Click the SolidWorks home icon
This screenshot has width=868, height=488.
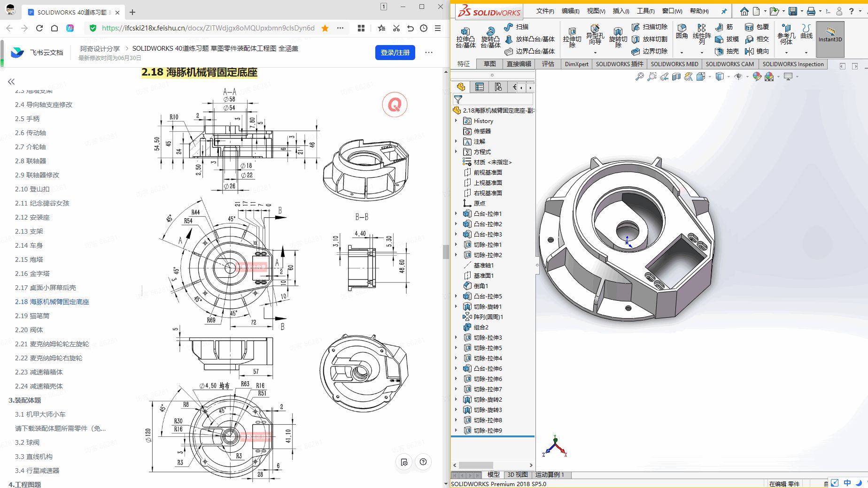coord(744,11)
